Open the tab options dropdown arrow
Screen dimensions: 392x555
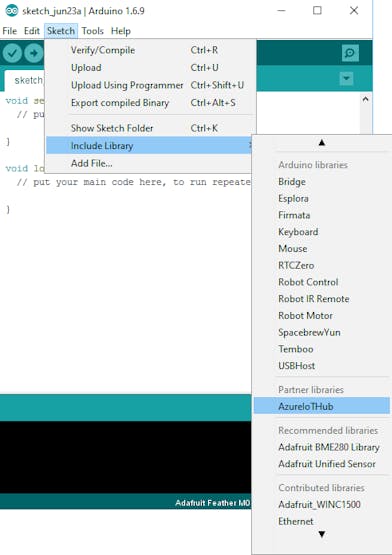click(346, 79)
